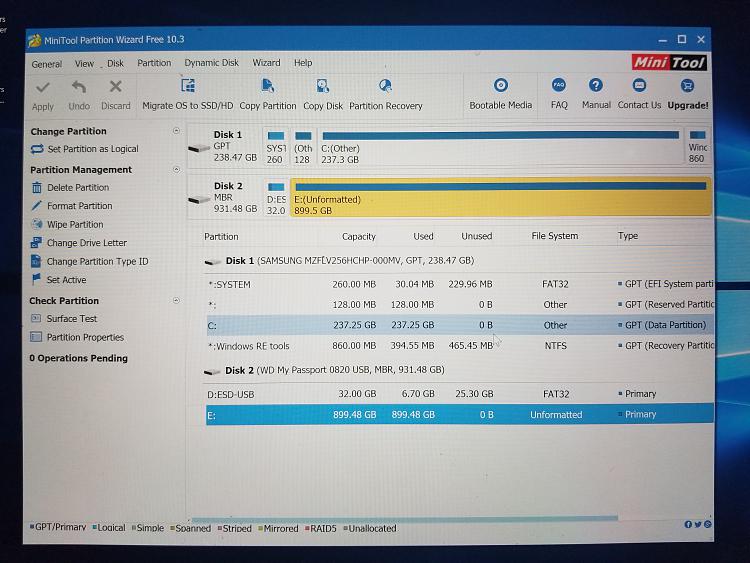Choose Format Partition in sidebar
750x563 pixels.
(72, 206)
